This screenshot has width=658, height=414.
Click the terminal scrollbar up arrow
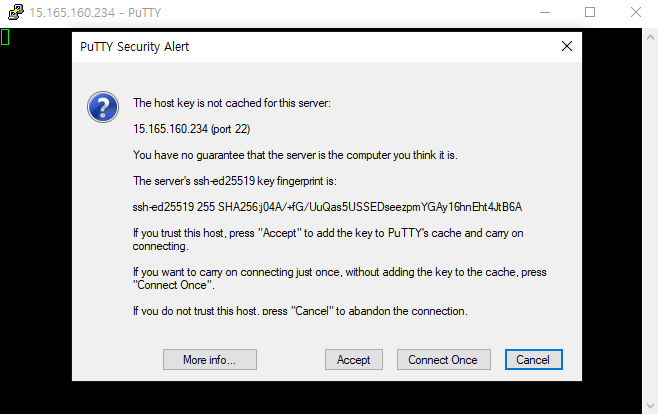[650, 37]
